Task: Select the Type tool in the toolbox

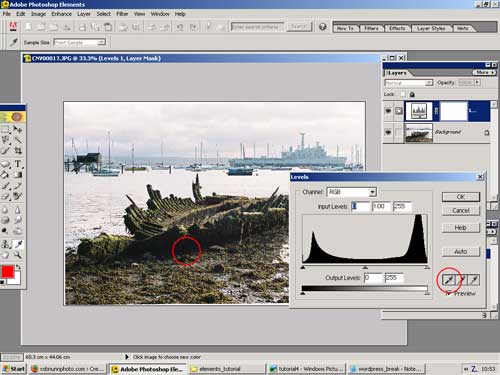Action: point(18,164)
